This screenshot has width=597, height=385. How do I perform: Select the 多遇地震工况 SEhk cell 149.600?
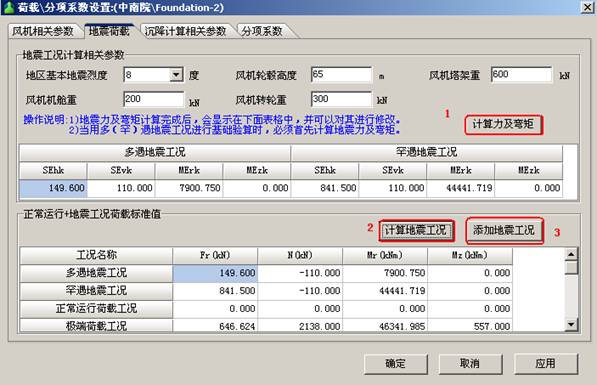[53, 188]
